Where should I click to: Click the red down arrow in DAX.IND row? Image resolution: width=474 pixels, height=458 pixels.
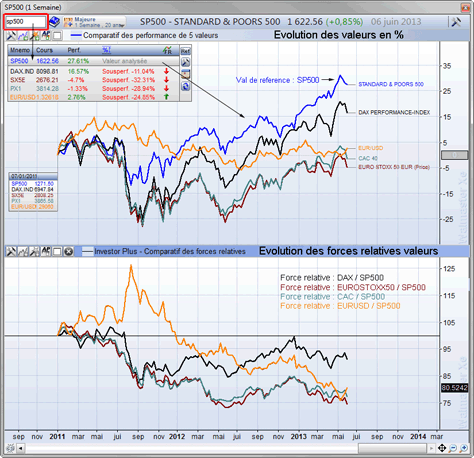[166, 71]
